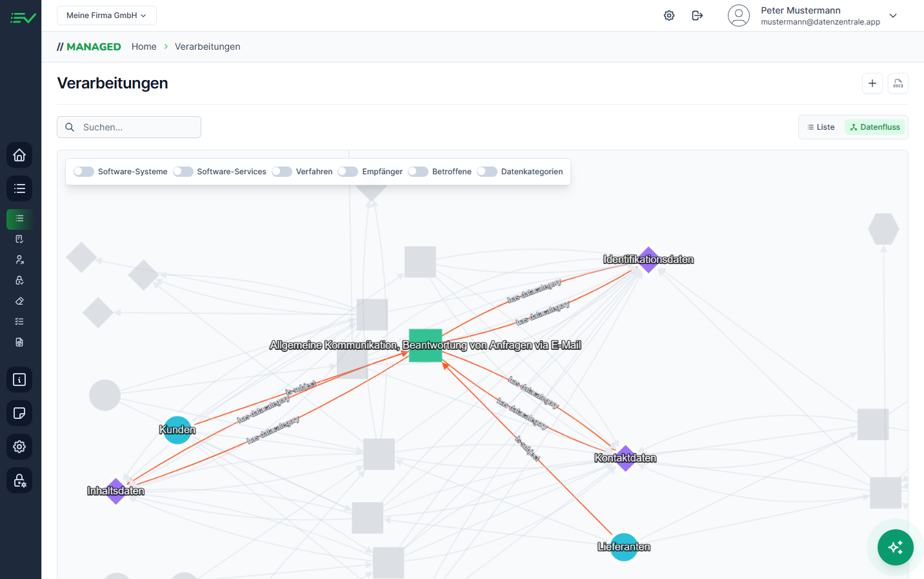
Task: Open the Meine Firma GmbH dropdown
Action: pyautogui.click(x=106, y=15)
